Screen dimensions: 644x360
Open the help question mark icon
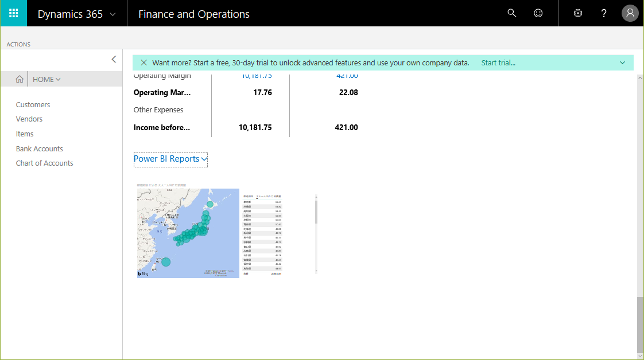604,13
